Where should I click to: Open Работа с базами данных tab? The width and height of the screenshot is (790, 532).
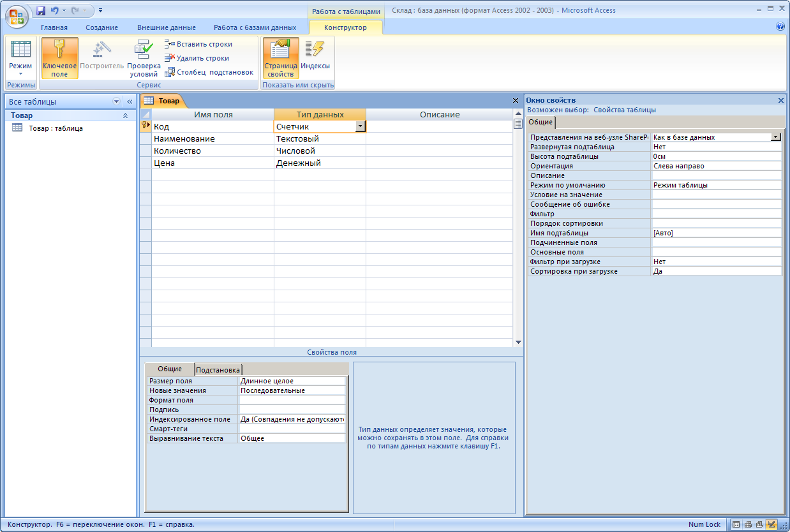click(255, 27)
